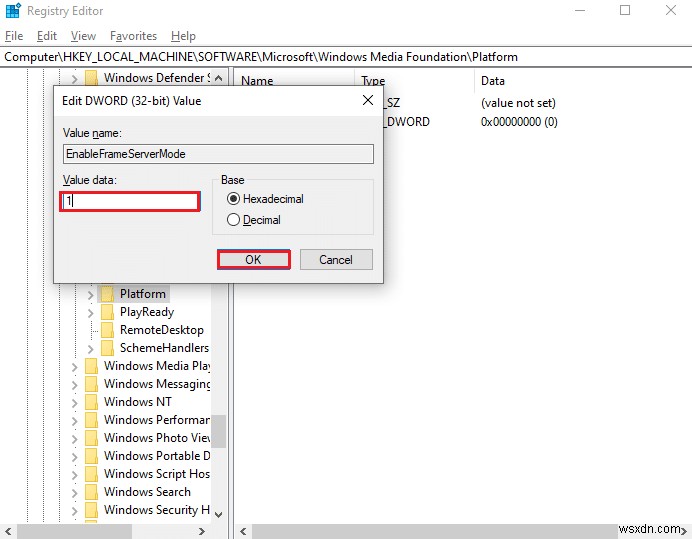Click the Windows Defender folder icon

[91, 78]
